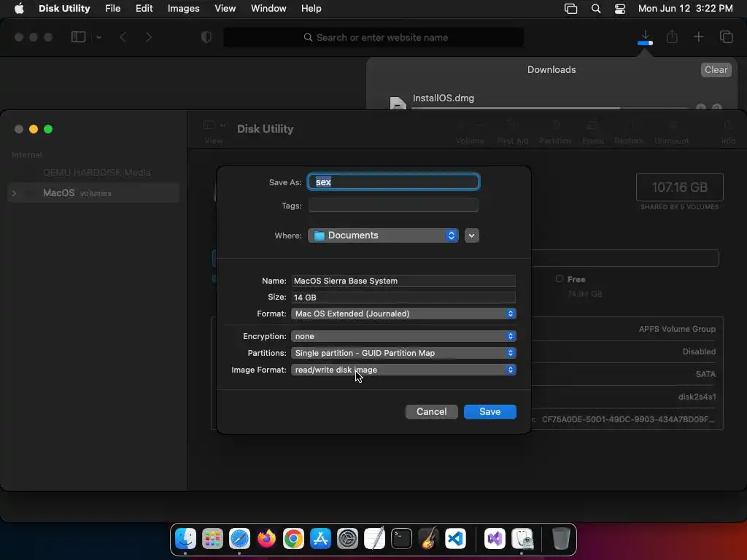Open the Edit menu
The image size is (747, 560).
coord(144,8)
